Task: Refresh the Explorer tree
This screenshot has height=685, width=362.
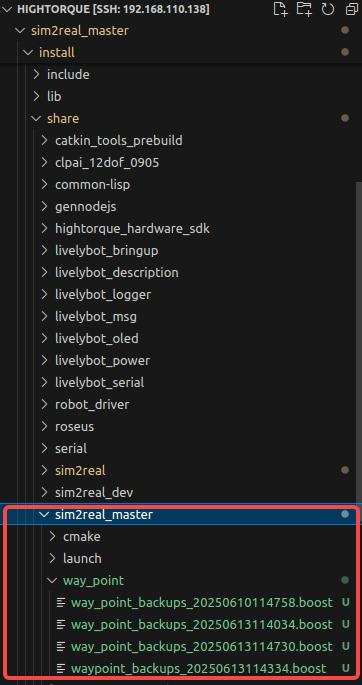Action: tap(328, 9)
